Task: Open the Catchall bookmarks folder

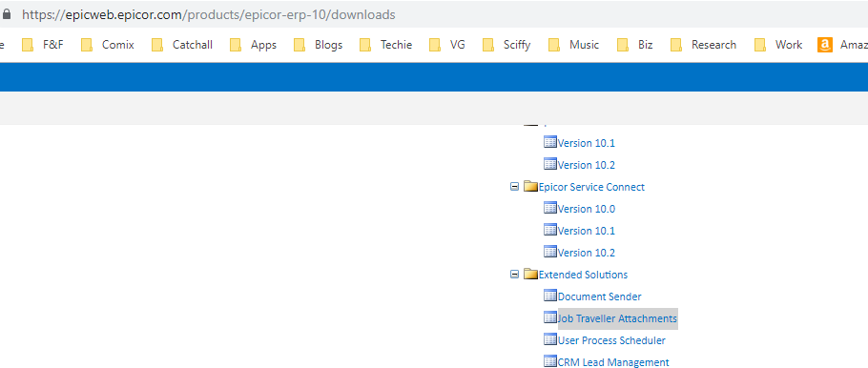Action: pyautogui.click(x=181, y=45)
